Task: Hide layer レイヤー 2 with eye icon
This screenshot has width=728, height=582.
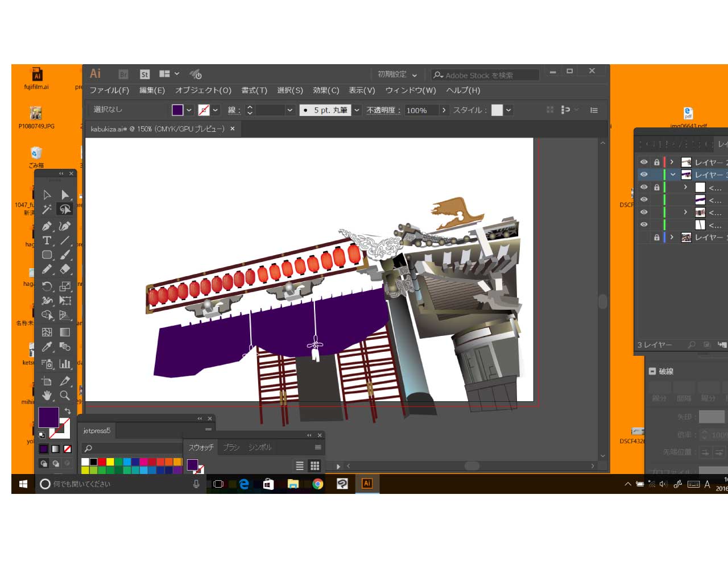Action: [644, 162]
